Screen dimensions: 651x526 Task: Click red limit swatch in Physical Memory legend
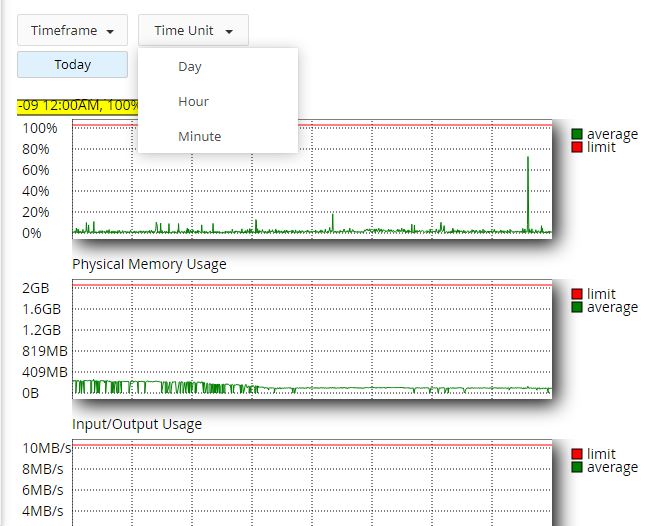click(577, 294)
